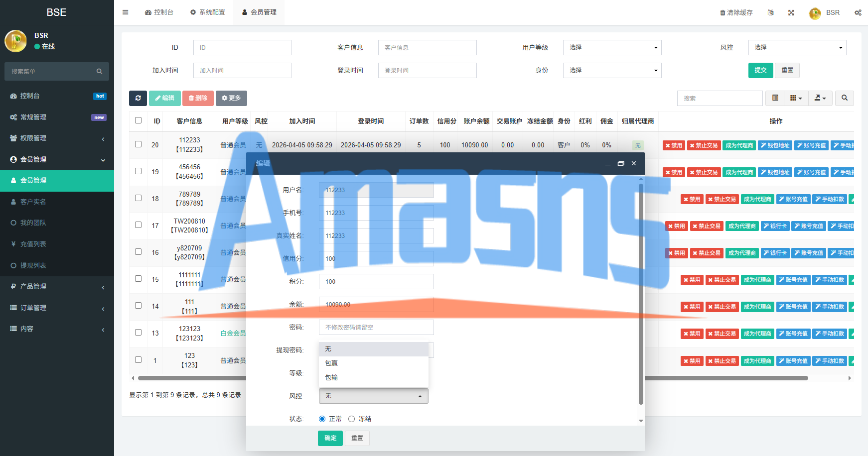Switch to 系统配置 top tab
This screenshot has height=456, width=868.
click(x=207, y=12)
